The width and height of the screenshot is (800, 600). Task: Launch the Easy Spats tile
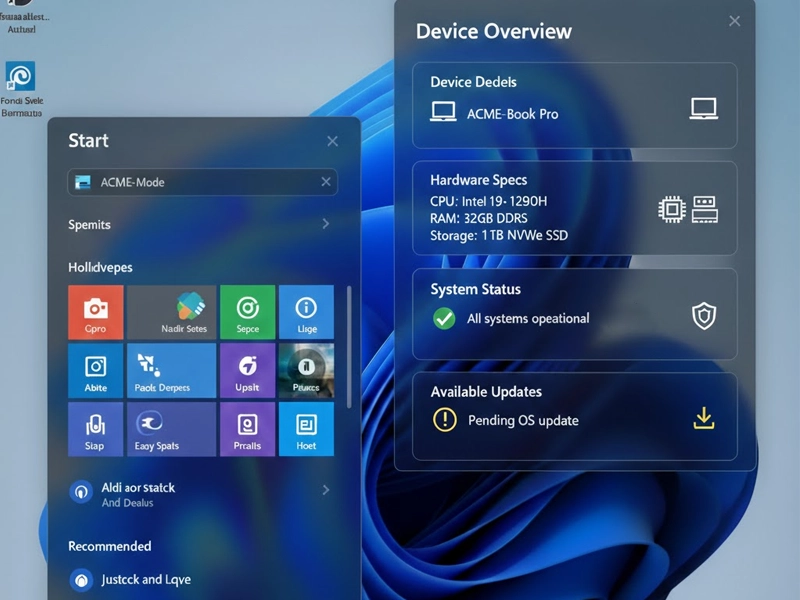(171, 429)
